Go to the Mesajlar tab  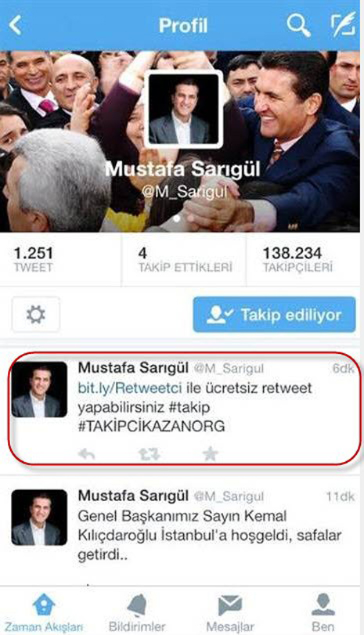tap(230, 613)
